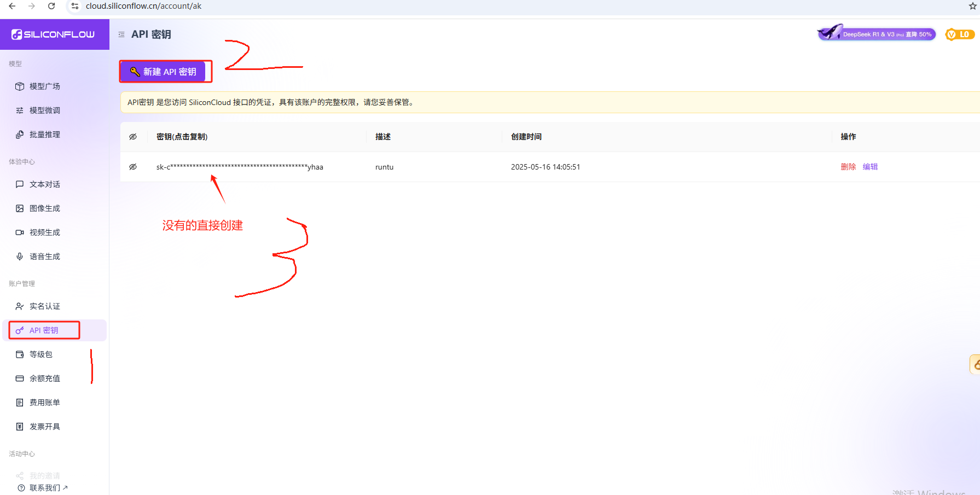Click the browser address bar URL
Viewport: 980px width, 495px height.
pyautogui.click(x=143, y=6)
